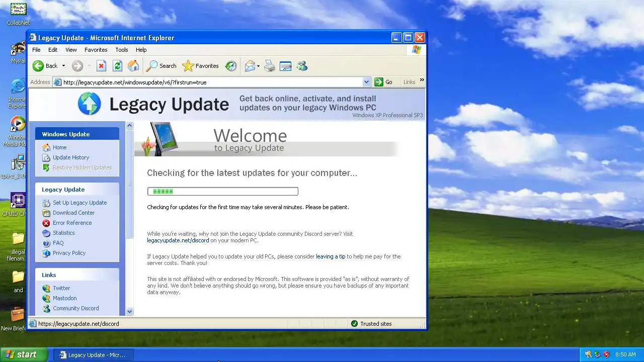Click the FAQ sidebar icon
The height and width of the screenshot is (362, 644).
pos(46,243)
